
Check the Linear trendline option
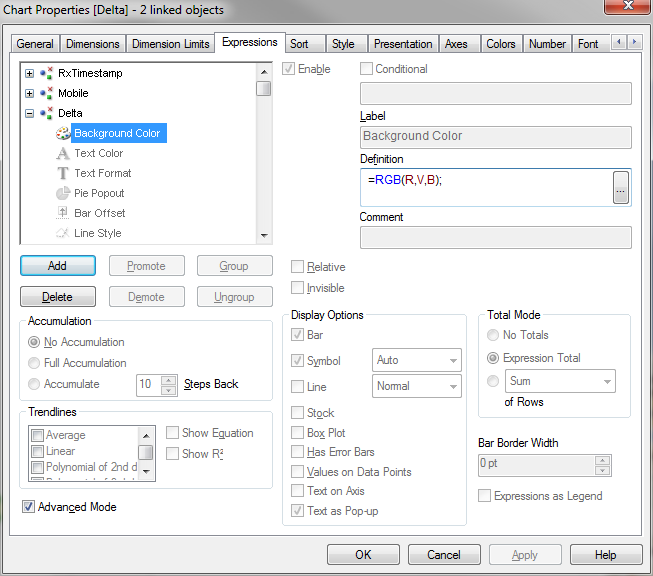pos(37,451)
